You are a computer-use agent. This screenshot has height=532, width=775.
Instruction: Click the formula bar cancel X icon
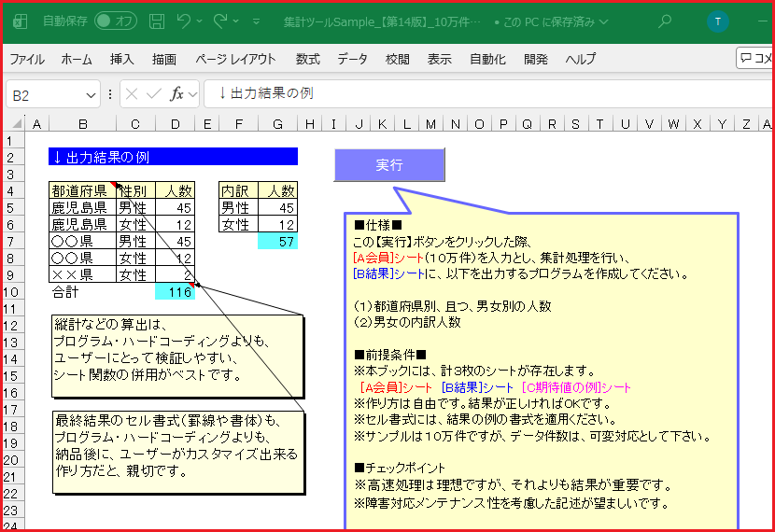point(132,94)
